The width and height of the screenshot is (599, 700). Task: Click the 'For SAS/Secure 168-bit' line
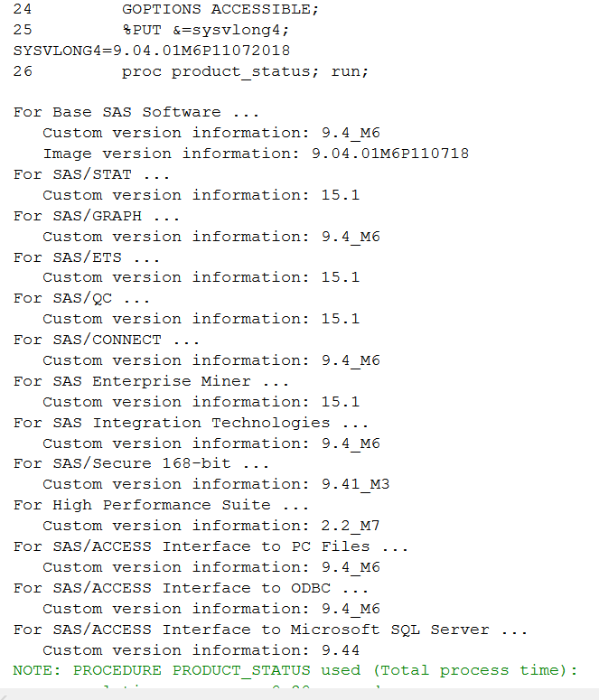coord(142,463)
